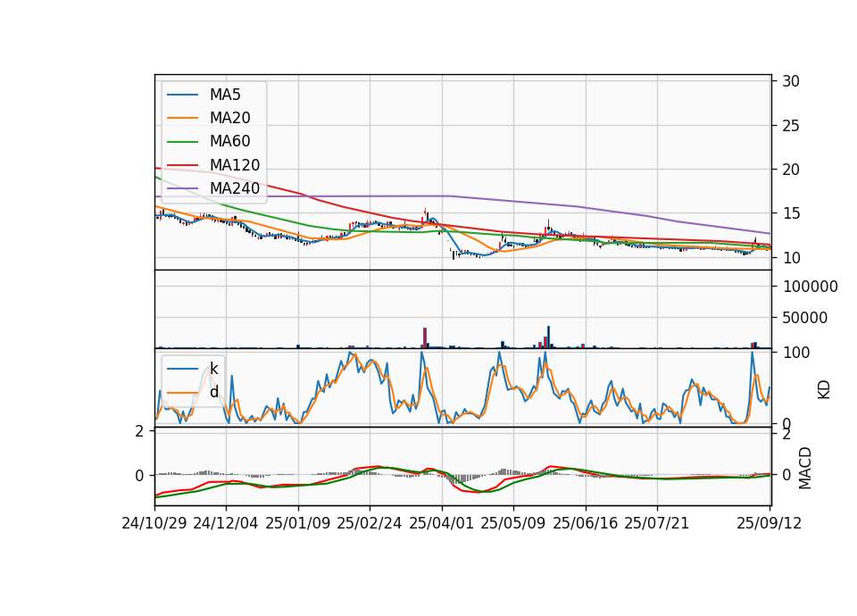Click the 25/06/16 date axis label

pos(586,523)
